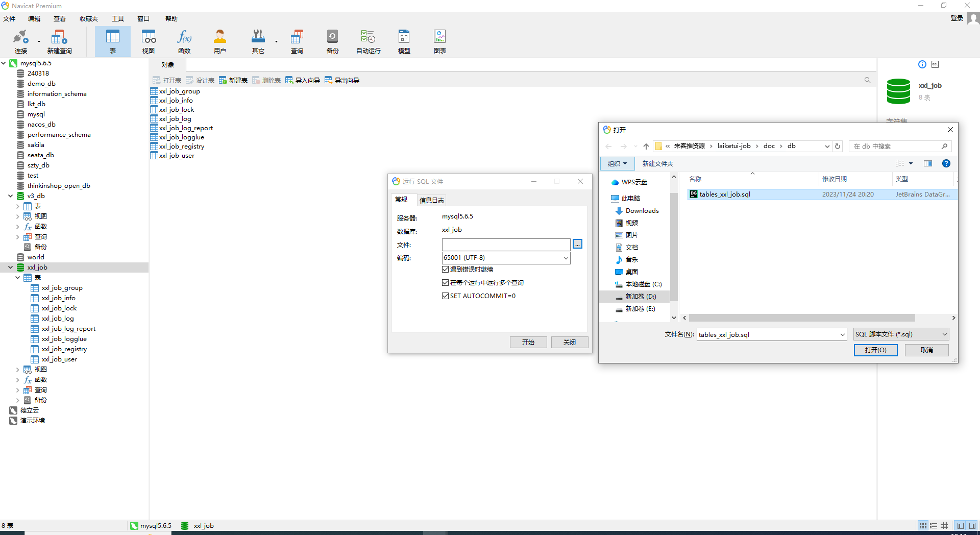Screen dimensions: 980x535
Task: Click the help icon in Open dialog
Action: coord(946,163)
